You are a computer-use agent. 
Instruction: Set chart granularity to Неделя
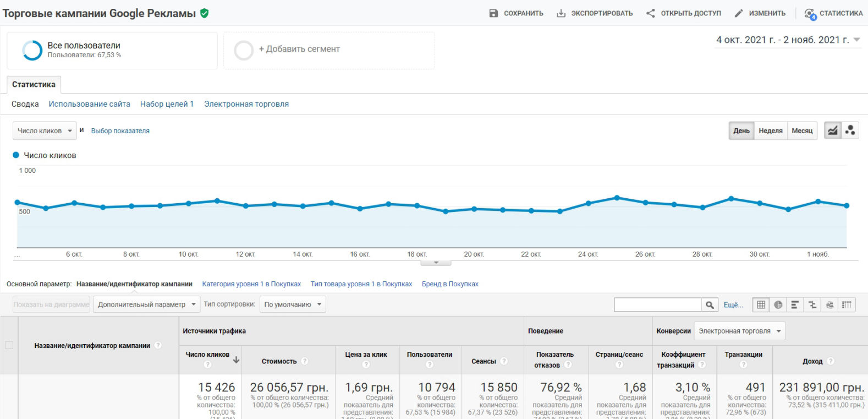point(771,130)
